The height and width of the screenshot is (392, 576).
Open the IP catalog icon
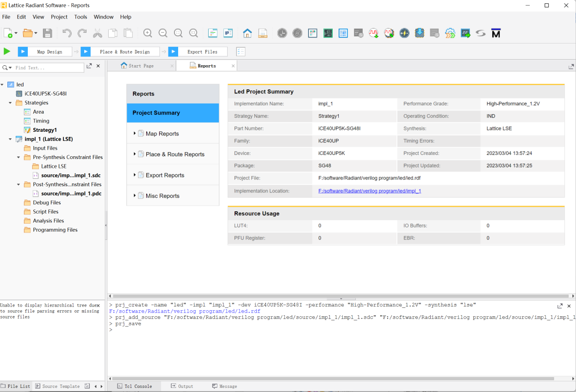pyautogui.click(x=228, y=33)
